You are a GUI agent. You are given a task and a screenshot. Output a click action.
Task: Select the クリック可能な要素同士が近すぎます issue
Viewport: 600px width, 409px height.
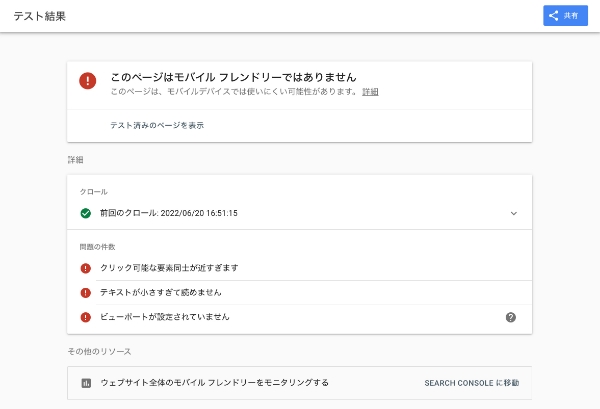click(x=299, y=268)
